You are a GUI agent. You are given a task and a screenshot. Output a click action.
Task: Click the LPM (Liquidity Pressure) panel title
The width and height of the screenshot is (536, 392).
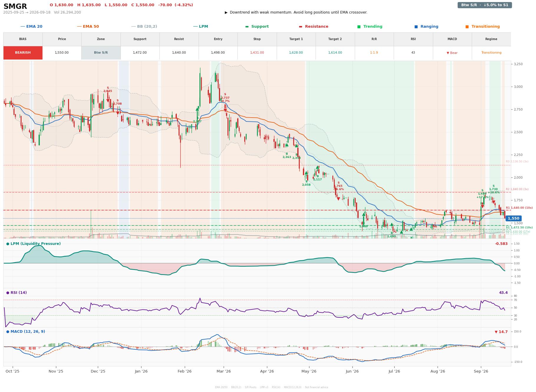(36, 244)
